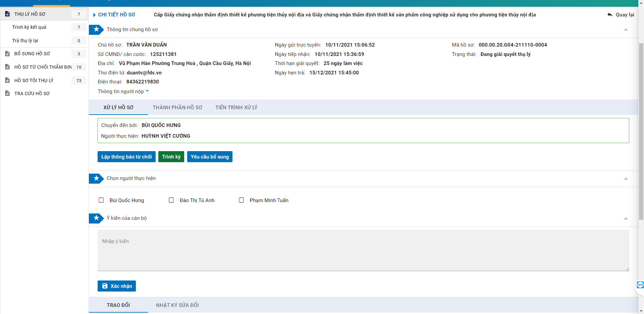The height and width of the screenshot is (314, 644).
Task: Open BỔ SUNG HỒ SƠ menu item
Action: (44, 54)
